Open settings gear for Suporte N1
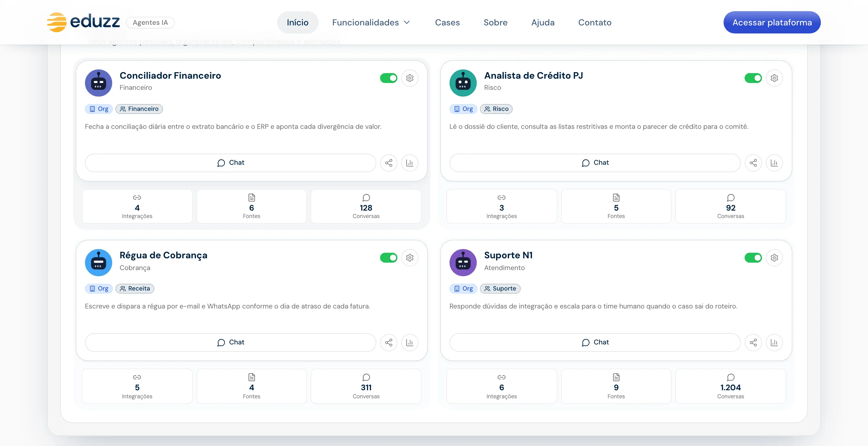The height and width of the screenshot is (446, 868). point(774,257)
